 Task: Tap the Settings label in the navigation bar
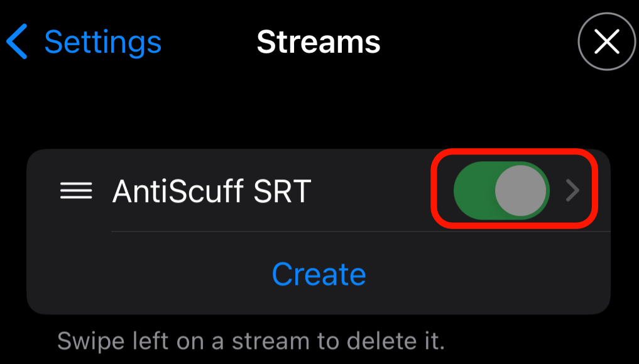(103, 43)
